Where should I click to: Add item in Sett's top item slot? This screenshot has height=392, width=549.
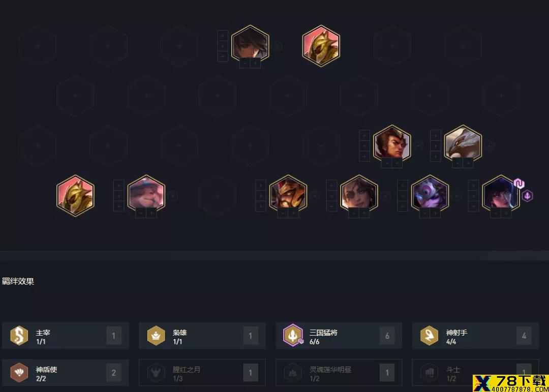click(364, 135)
